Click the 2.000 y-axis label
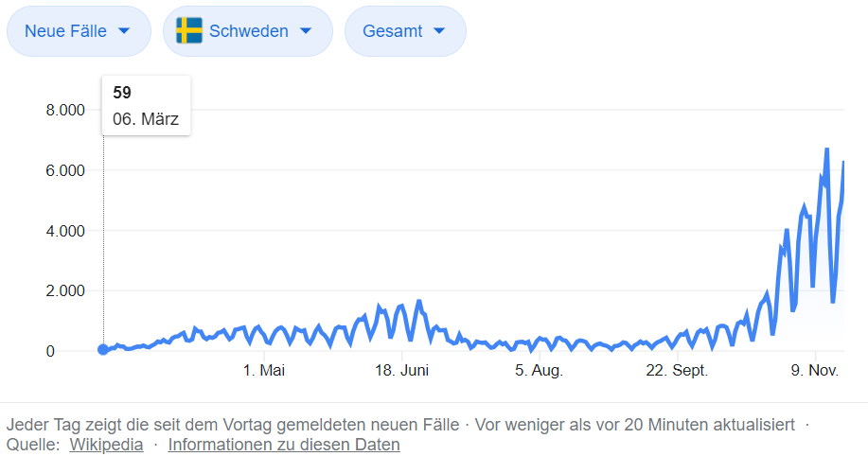The width and height of the screenshot is (868, 456). point(65,291)
